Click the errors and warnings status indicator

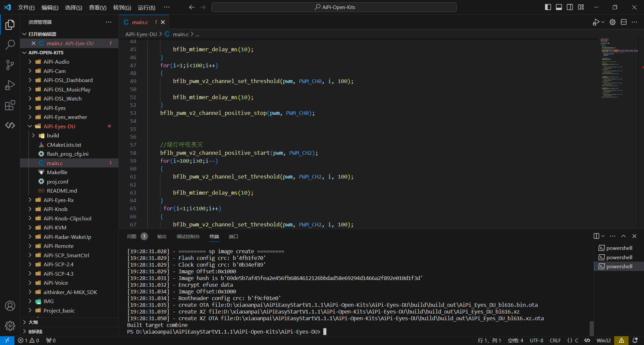29,340
